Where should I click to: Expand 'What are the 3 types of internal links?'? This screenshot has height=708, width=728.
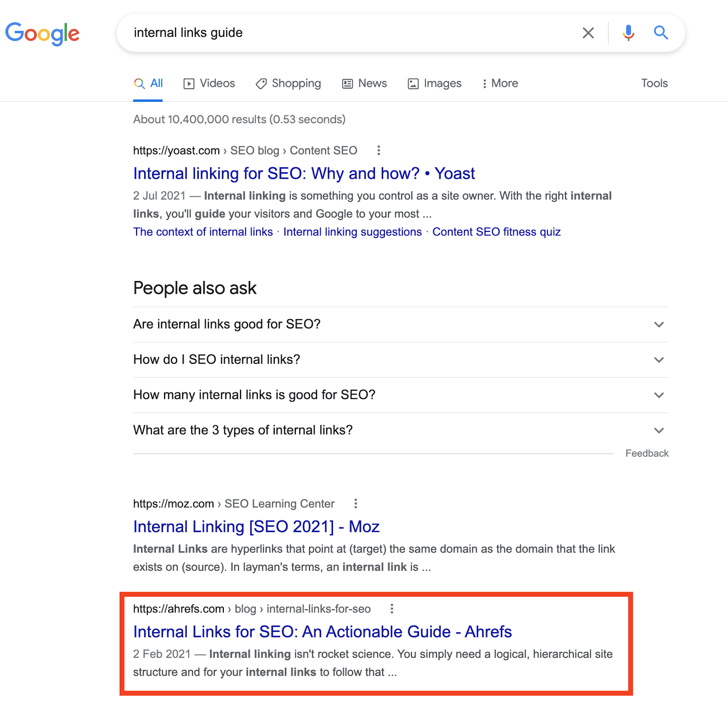point(401,430)
